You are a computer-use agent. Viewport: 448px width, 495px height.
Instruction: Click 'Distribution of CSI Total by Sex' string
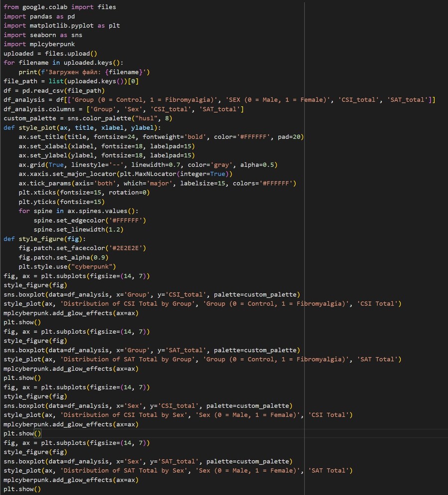(x=123, y=415)
